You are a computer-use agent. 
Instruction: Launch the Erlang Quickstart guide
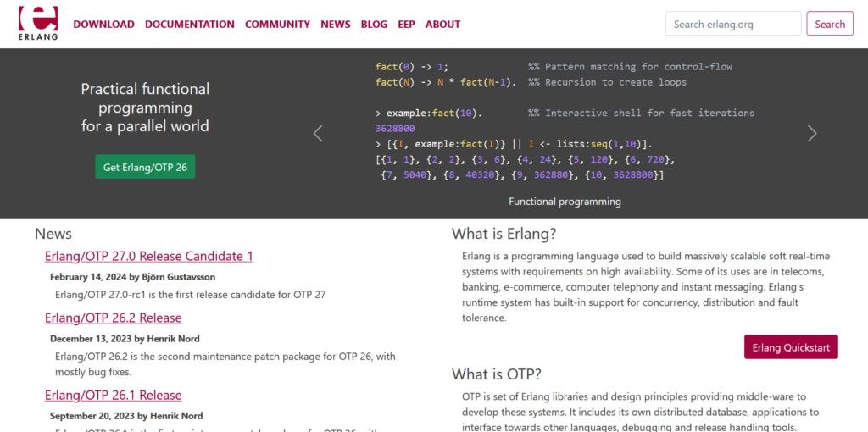[790, 347]
